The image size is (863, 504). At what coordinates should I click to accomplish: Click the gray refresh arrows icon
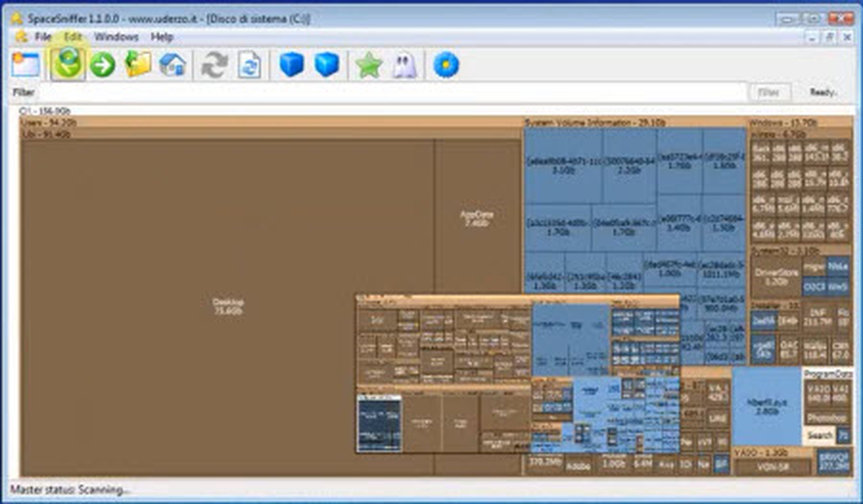(214, 65)
